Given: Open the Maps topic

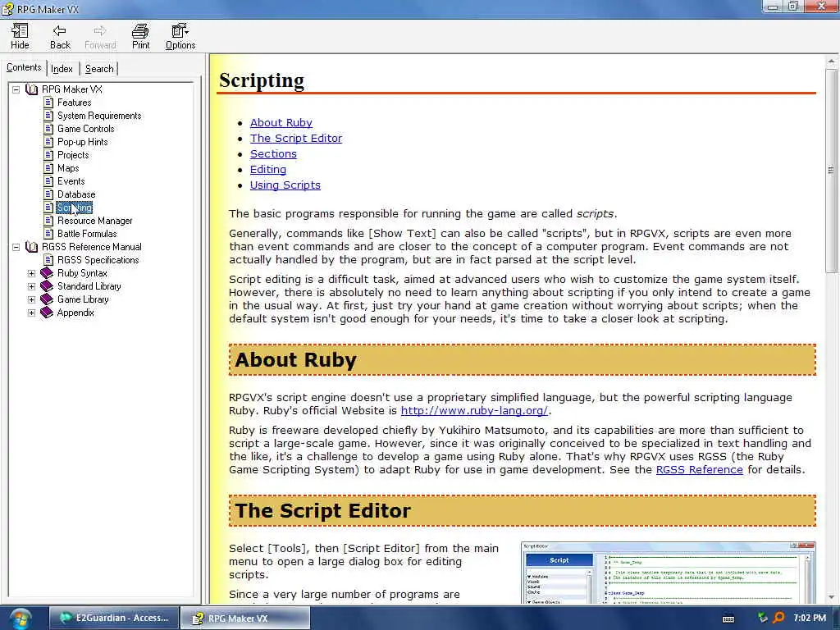Looking at the screenshot, I should coord(68,168).
